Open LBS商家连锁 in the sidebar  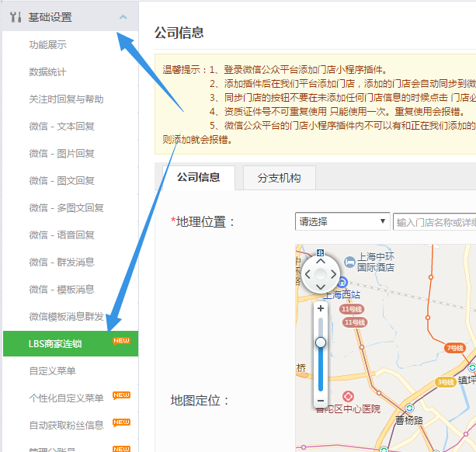click(55, 344)
